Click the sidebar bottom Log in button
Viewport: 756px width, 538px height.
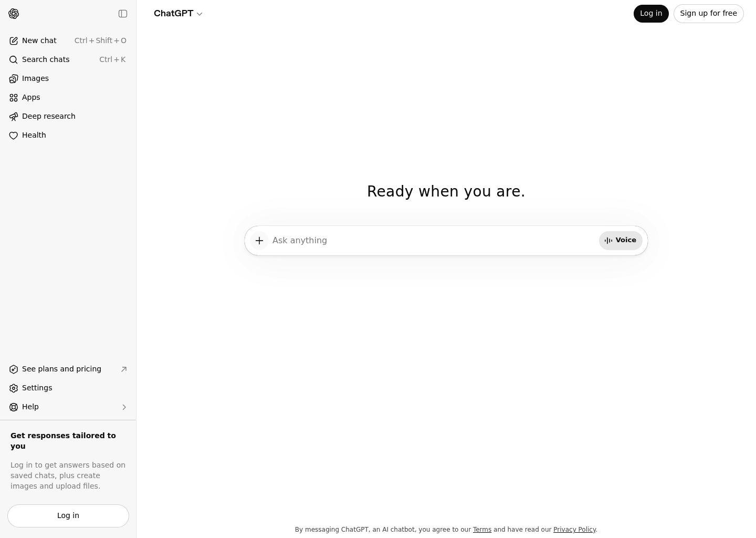pyautogui.click(x=68, y=516)
